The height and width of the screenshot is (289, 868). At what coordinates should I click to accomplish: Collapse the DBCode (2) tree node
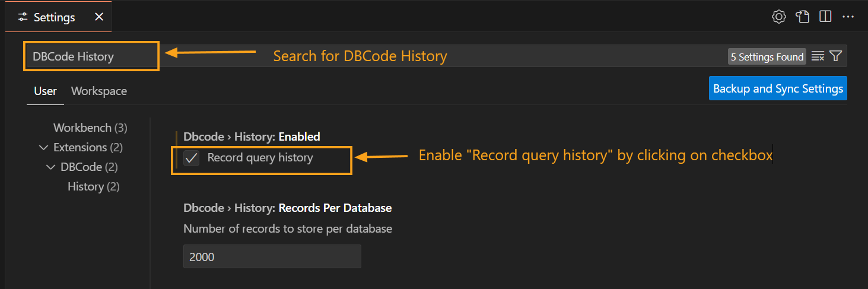pos(50,167)
